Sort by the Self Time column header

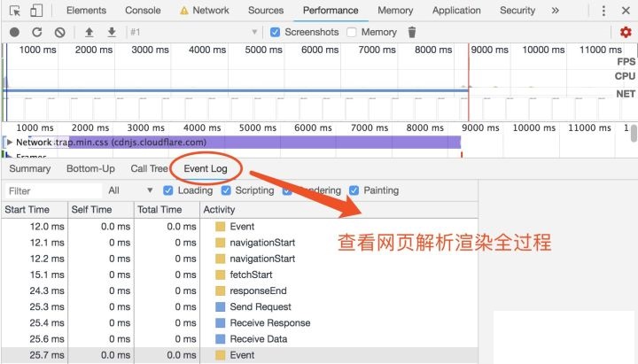[100, 210]
